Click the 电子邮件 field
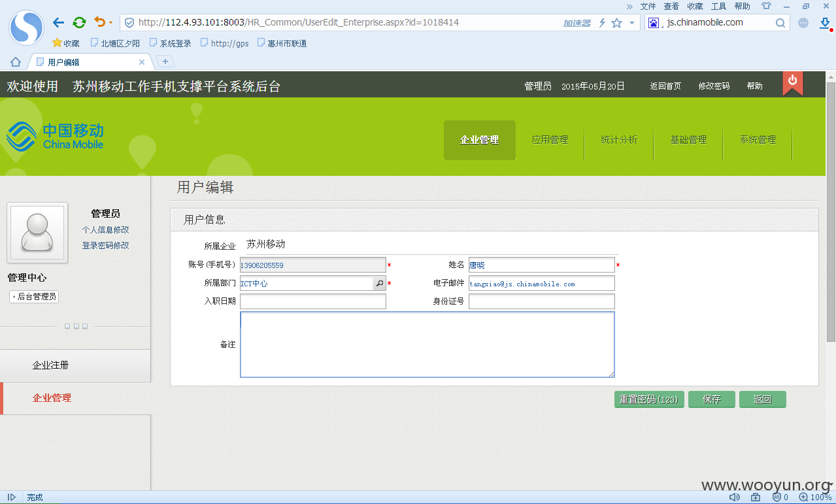 (541, 284)
